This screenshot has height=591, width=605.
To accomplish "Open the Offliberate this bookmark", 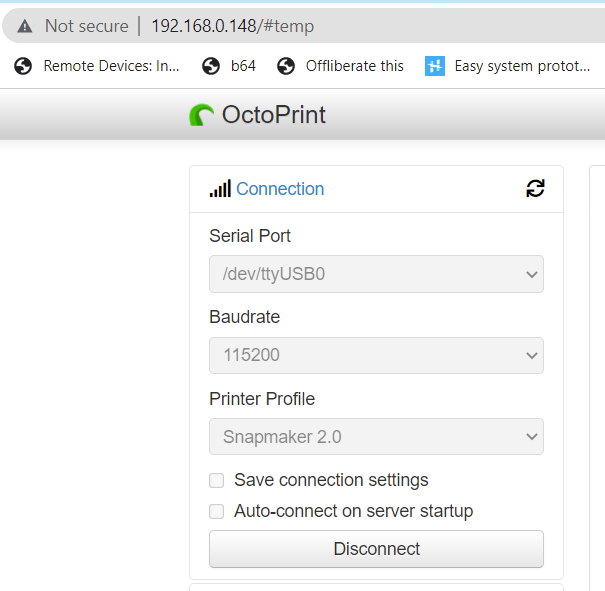I will tap(355, 66).
